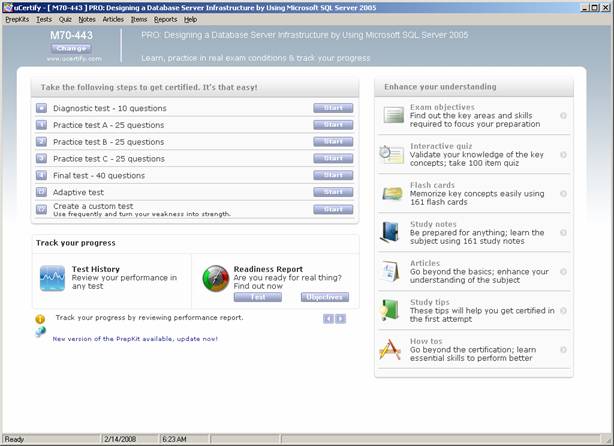Viewport: 614px width, 446px height.
Task: Click the Ready status text
Action: pyautogui.click(x=14, y=439)
